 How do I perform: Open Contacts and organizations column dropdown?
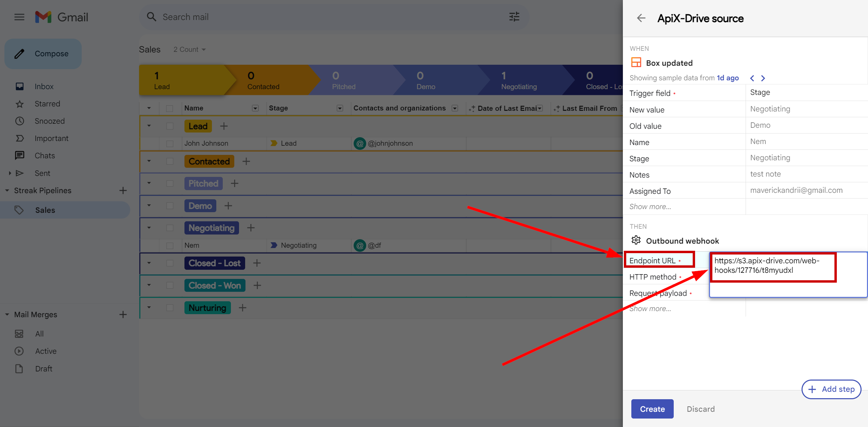455,108
